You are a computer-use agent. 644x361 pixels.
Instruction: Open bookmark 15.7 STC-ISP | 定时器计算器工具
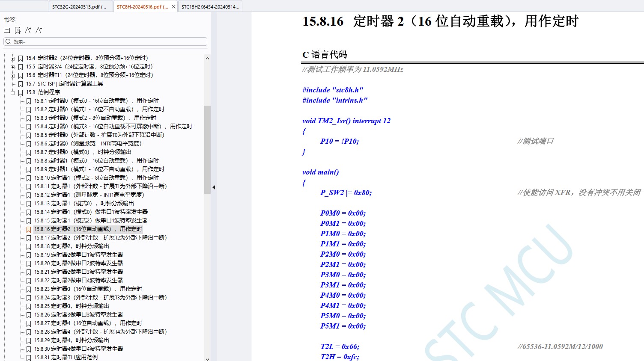pyautogui.click(x=65, y=84)
